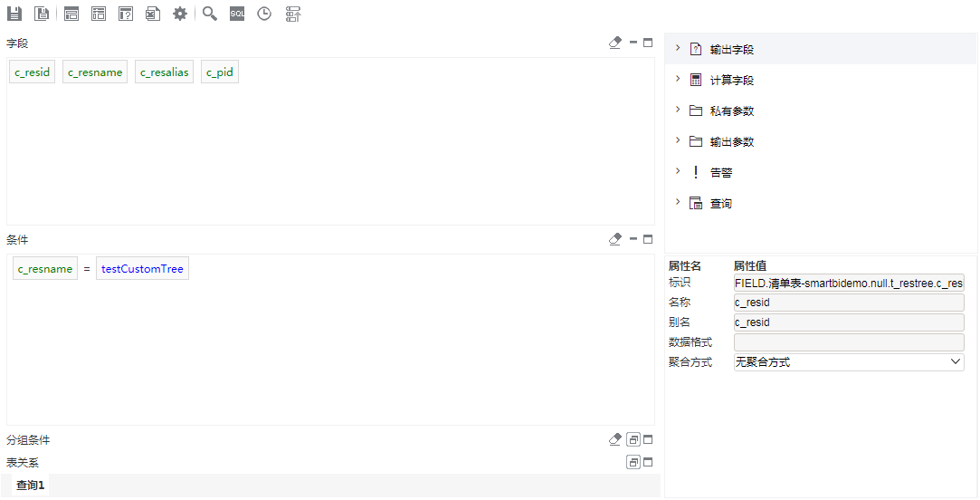
Task: Click the 聚合方式 property label
Action: point(690,361)
